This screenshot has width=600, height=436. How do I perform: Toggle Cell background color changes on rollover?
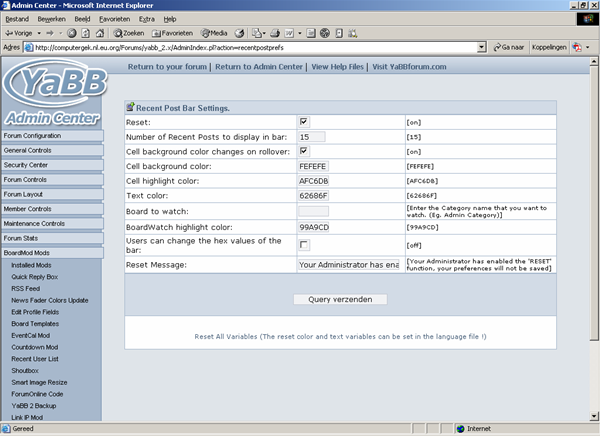pyautogui.click(x=304, y=151)
